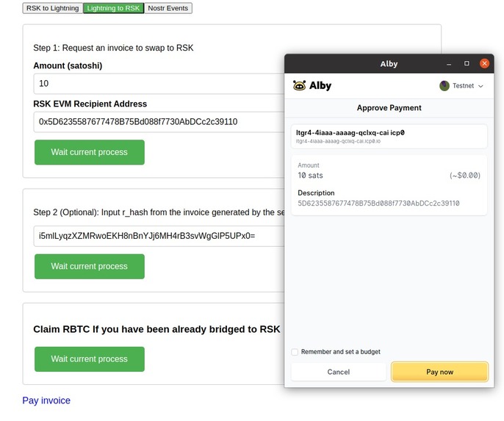The image size is (504, 421).
Task: Click Step 1 Wait current process button
Action: click(x=89, y=152)
